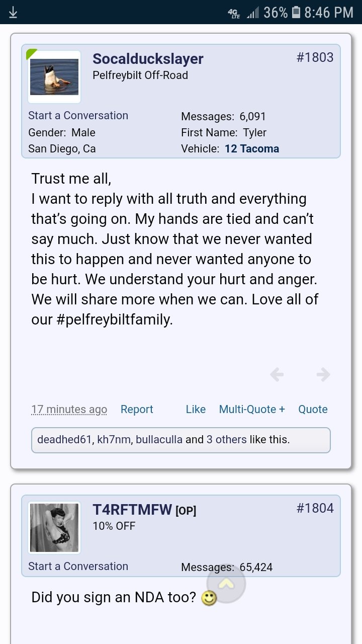
Task: Tap the battery icon in status bar
Action: [x=296, y=12]
